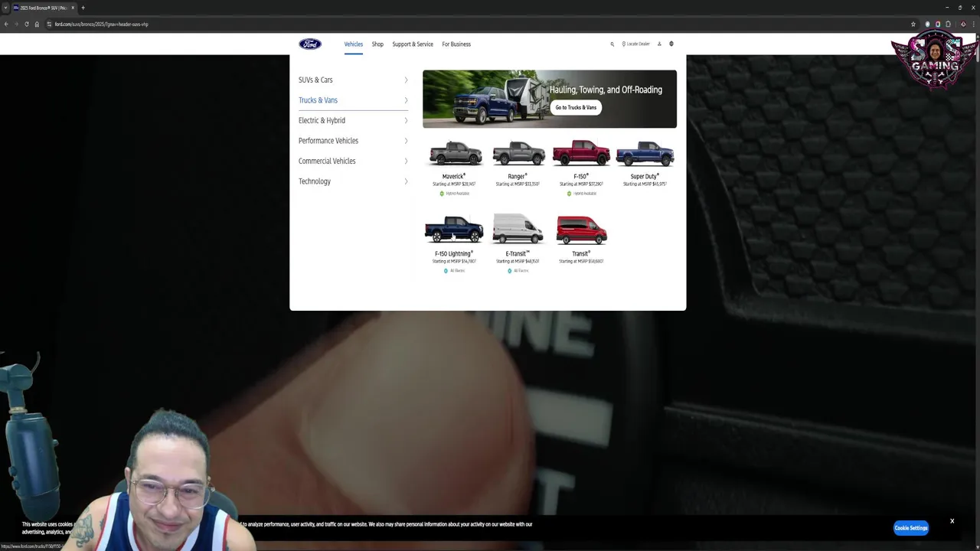Click the Super Duty starting MSRP text
This screenshot has width=980, height=551.
point(645,184)
